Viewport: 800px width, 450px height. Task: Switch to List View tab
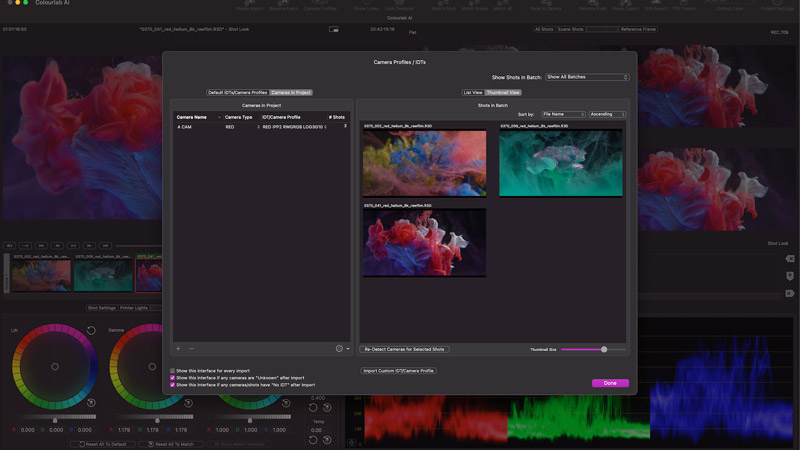point(473,92)
